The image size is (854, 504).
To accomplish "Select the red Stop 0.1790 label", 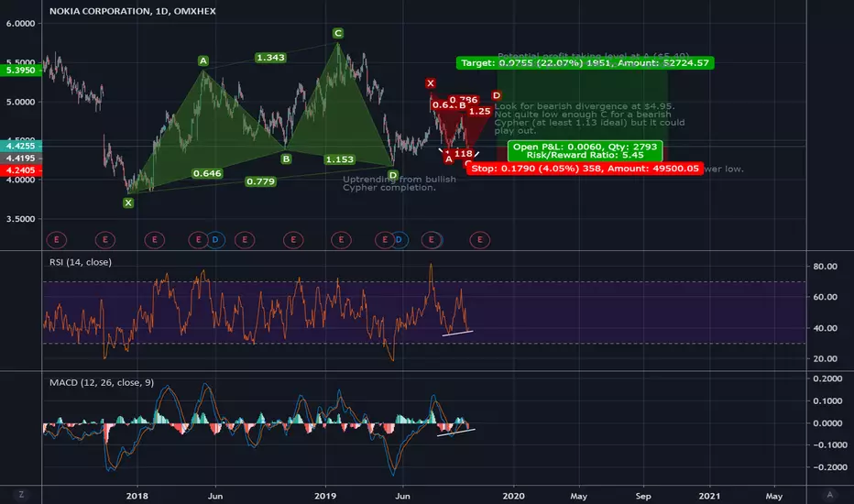I will tap(585, 169).
